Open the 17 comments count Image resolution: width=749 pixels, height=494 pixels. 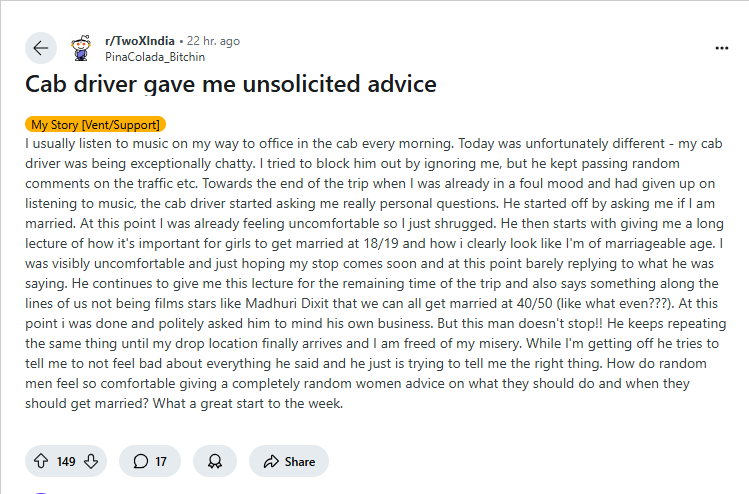pos(161,461)
